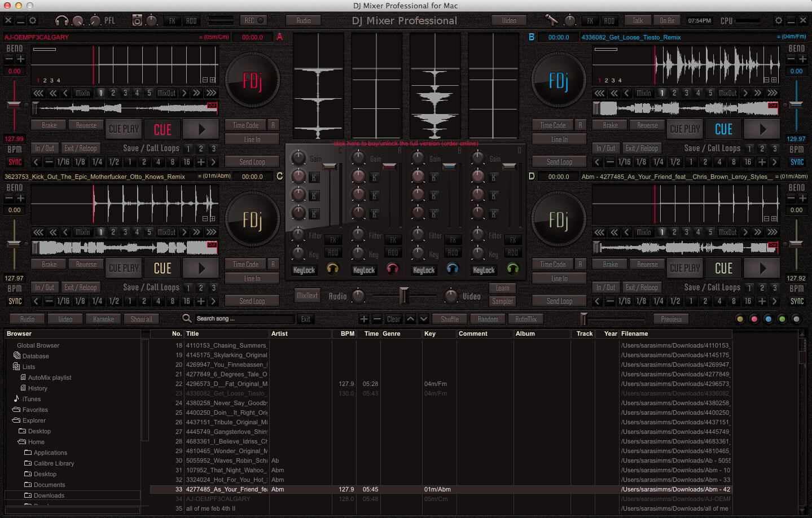This screenshot has width=812, height=518.
Task: Toggle the REC recording button
Action: pos(254,20)
